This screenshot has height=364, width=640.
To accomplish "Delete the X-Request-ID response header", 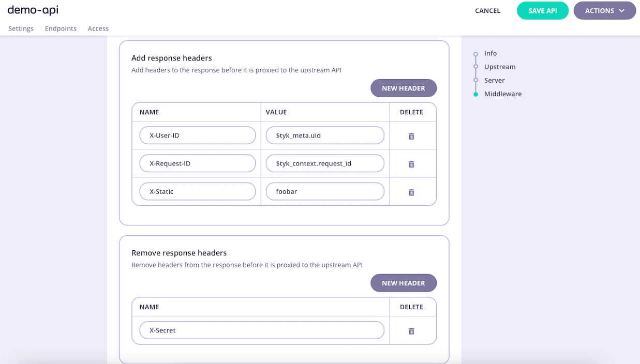I will (411, 164).
